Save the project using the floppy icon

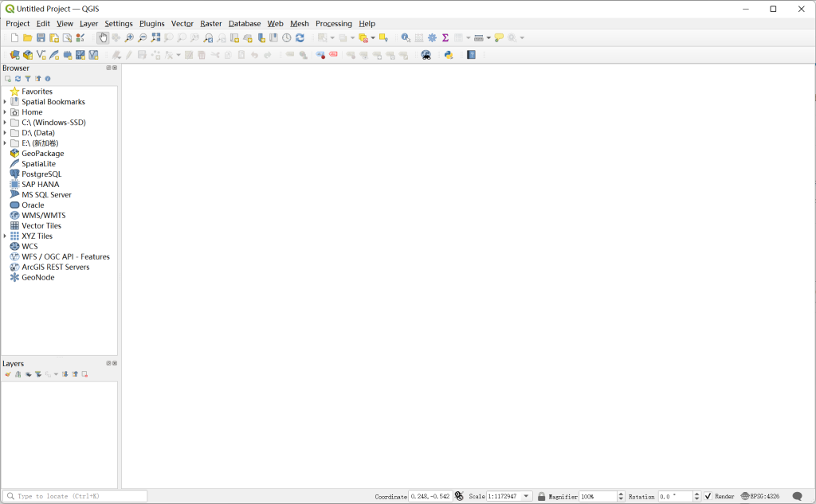coord(41,38)
